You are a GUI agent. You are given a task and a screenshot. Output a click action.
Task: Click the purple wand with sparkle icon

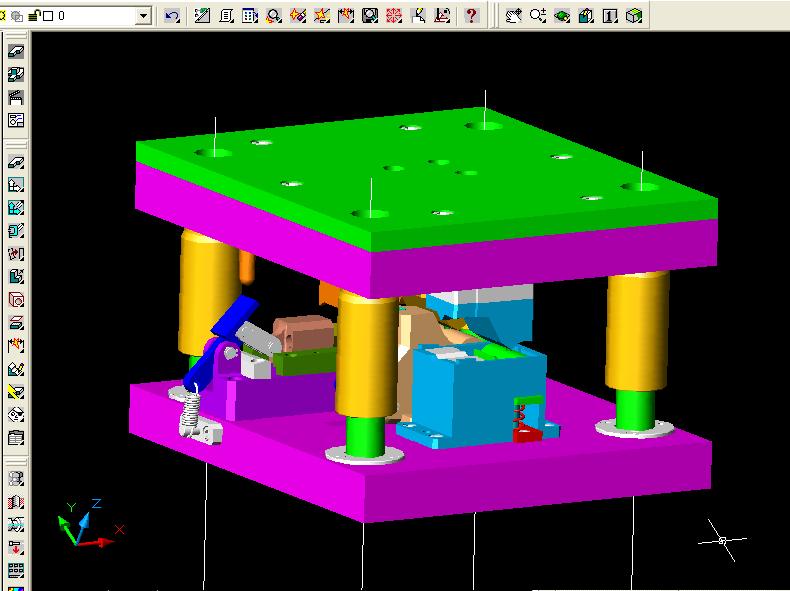(298, 16)
